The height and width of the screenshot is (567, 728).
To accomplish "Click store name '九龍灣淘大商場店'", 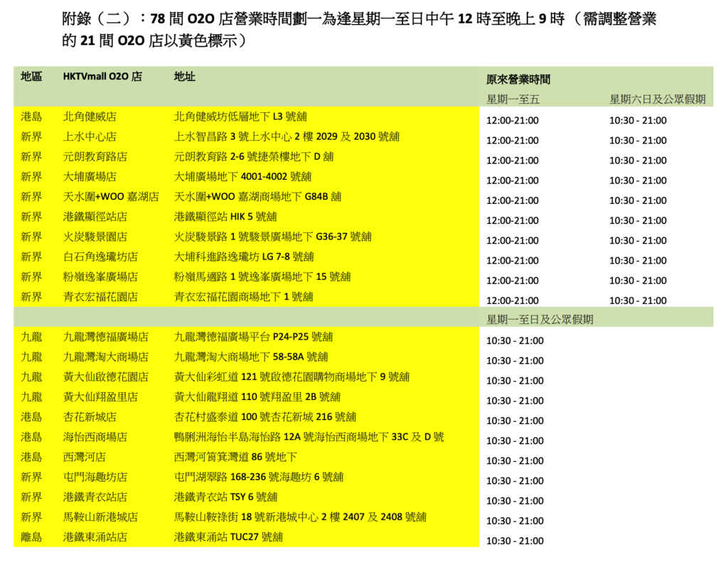I will tap(106, 357).
